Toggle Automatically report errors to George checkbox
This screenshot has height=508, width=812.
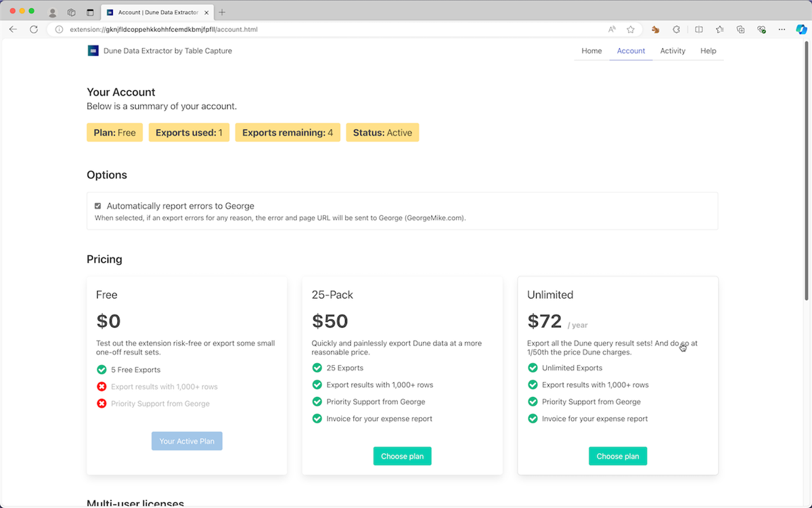pos(97,206)
